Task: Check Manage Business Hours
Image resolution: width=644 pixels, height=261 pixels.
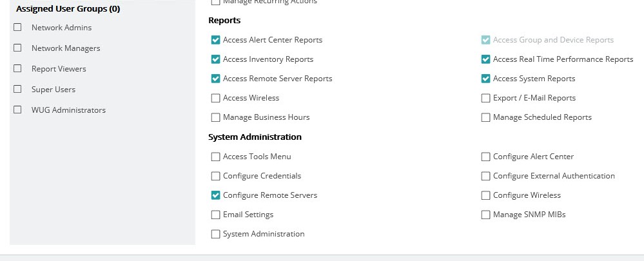Action: coord(215,117)
